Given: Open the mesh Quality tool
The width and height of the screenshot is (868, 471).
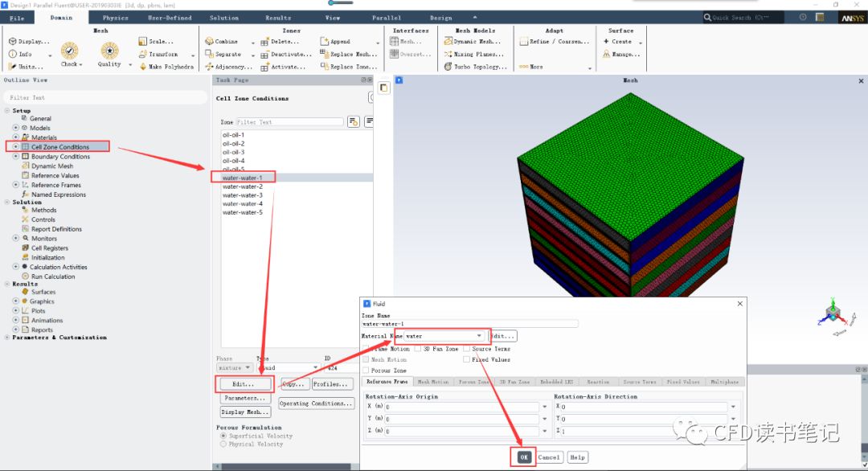Looking at the screenshot, I should click(109, 54).
